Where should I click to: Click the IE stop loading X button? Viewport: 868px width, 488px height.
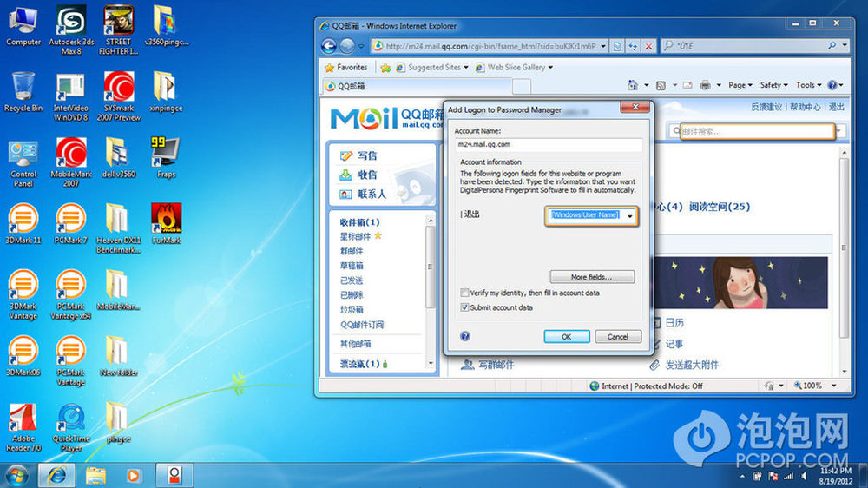[648, 46]
